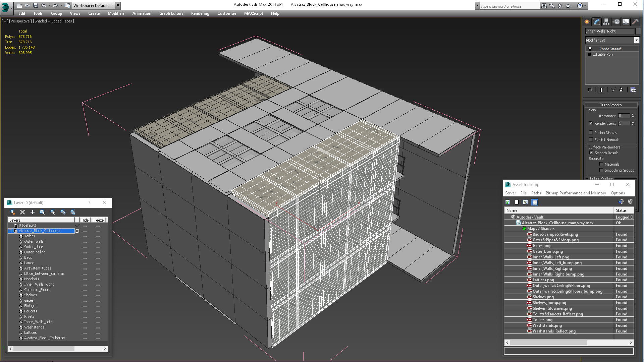The width and height of the screenshot is (644, 362).
Task: Click the Name column header
Action: click(x=559, y=210)
